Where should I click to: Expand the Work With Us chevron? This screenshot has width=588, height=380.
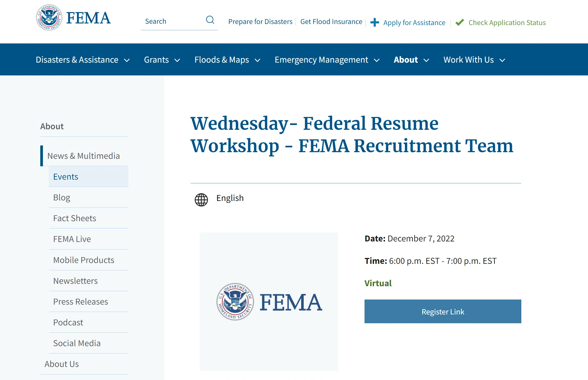point(502,60)
